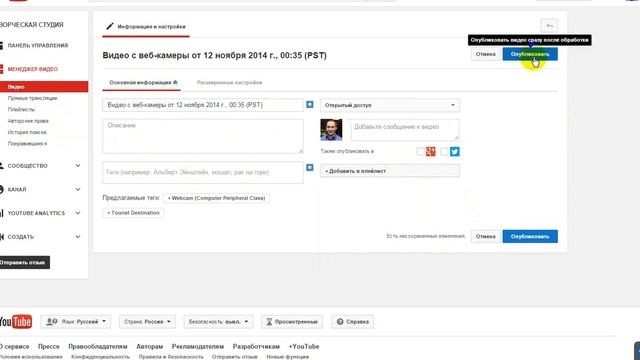The image size is (640, 360).
Task: Open the Новые функции footer link
Action: [287, 357]
